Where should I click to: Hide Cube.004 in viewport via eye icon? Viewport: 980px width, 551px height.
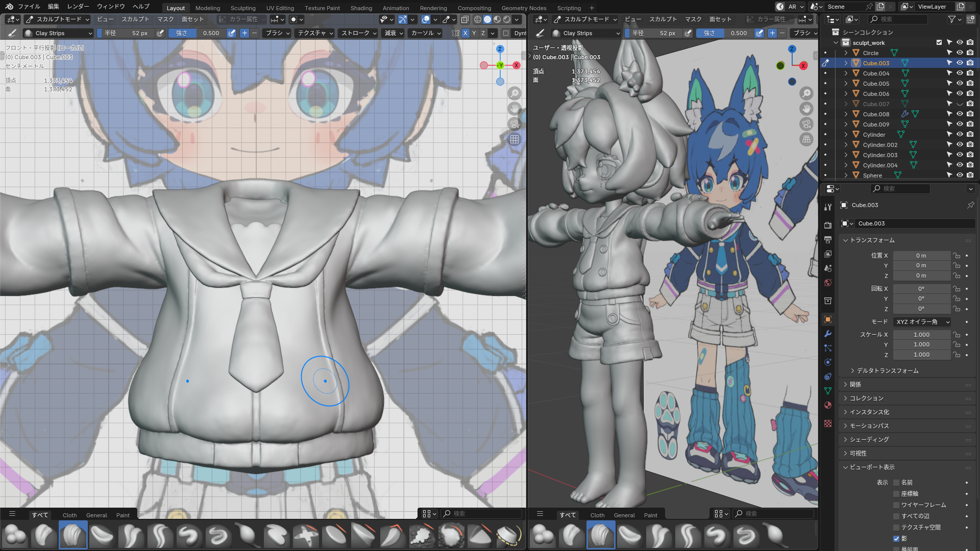(x=960, y=73)
